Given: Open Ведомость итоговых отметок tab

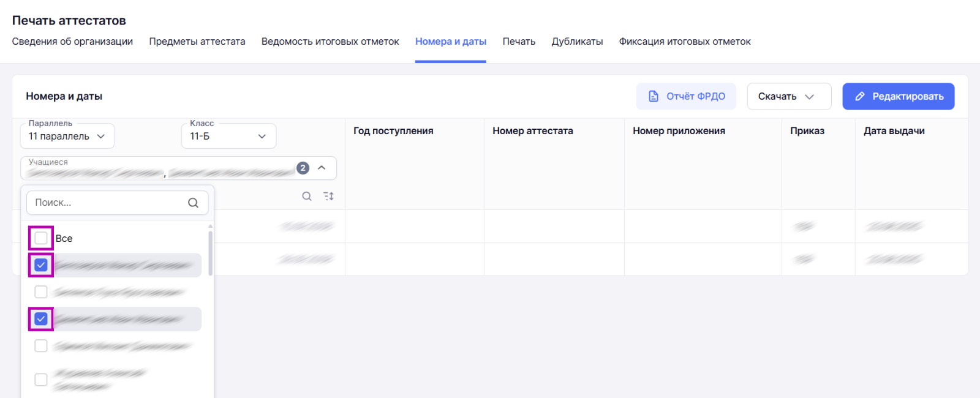Looking at the screenshot, I should click(330, 42).
